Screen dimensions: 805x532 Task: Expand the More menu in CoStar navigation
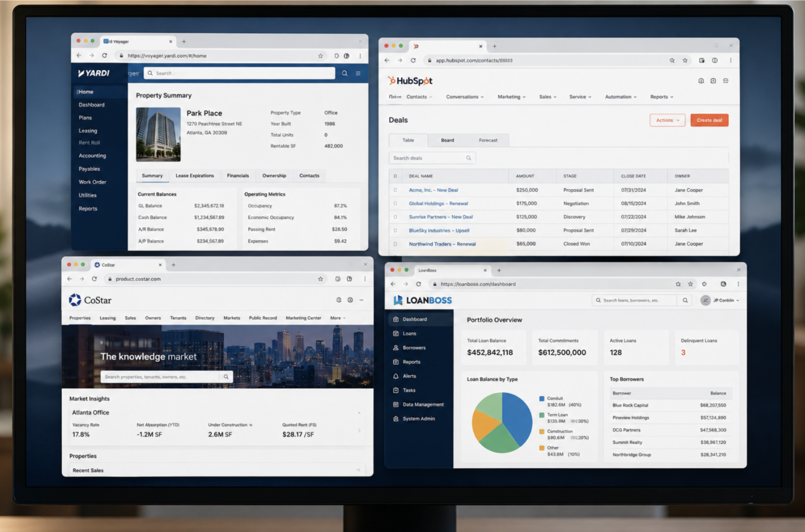click(338, 318)
